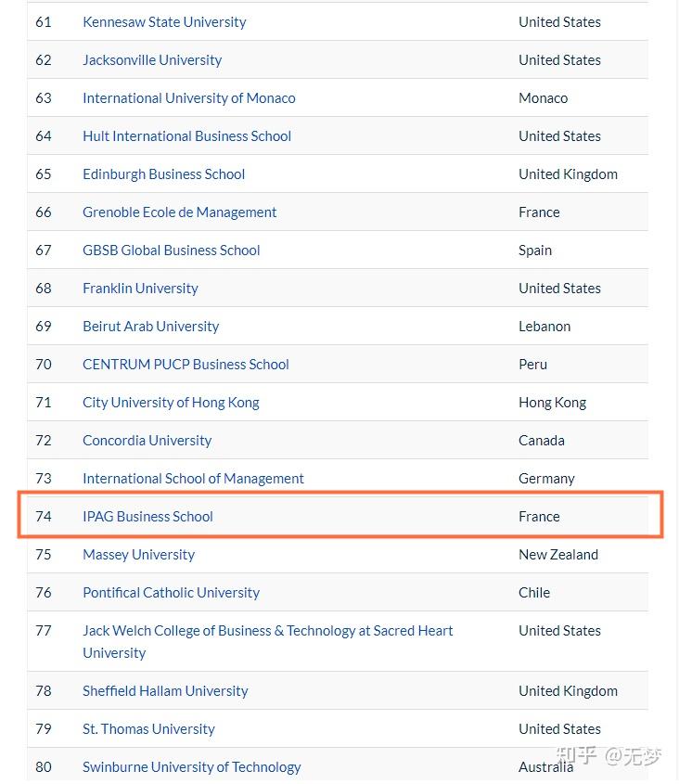Open GBSB Global Business School link
The height and width of the screenshot is (784, 679).
(171, 250)
